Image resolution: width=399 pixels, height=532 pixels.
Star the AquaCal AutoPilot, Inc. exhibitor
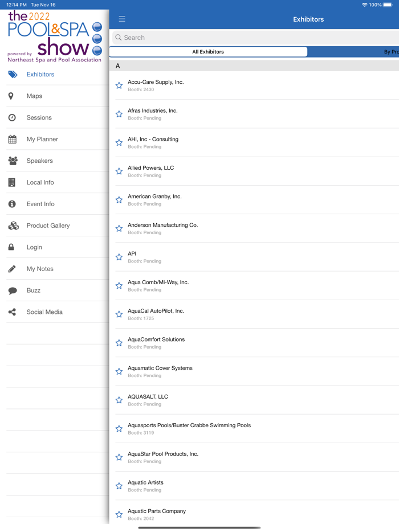point(119,314)
